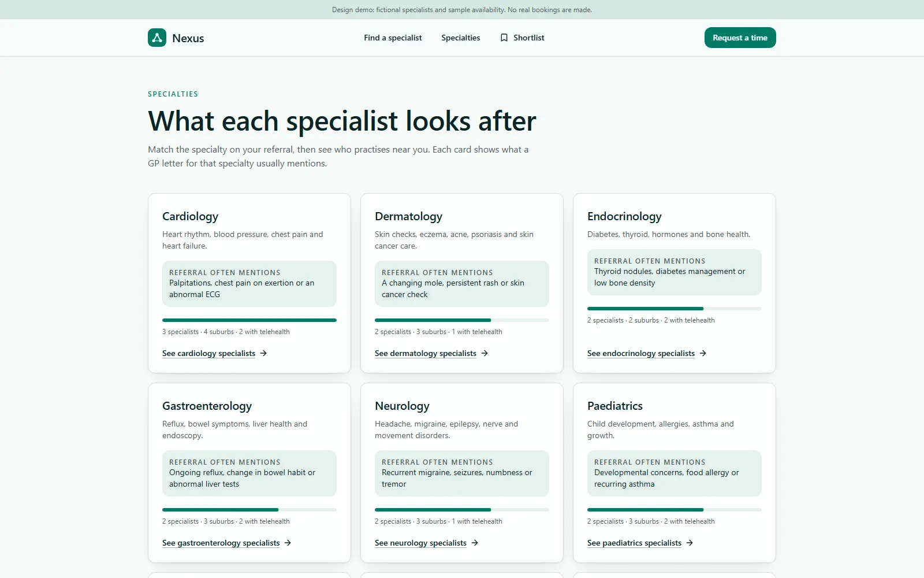924x578 pixels.
Task: Select the Gastroenterology card heading
Action: click(x=207, y=406)
